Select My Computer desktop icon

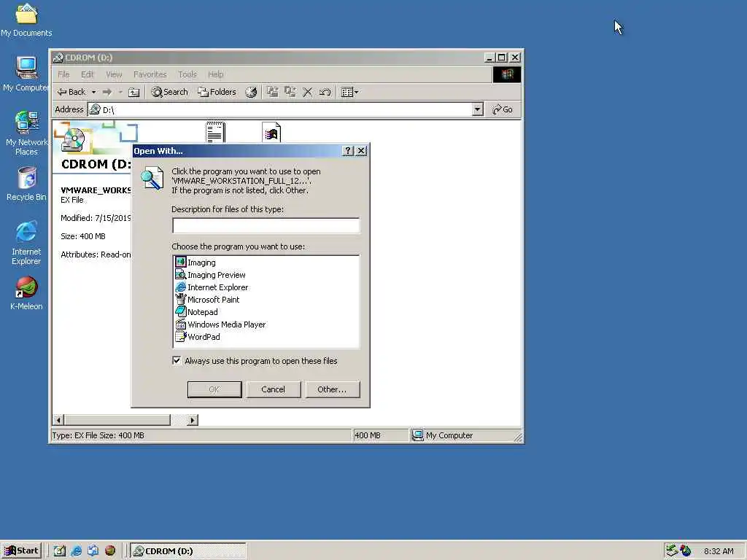click(x=26, y=74)
